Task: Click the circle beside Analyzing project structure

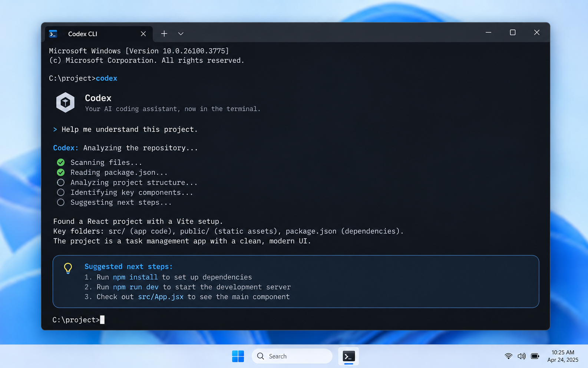Action: click(x=61, y=183)
